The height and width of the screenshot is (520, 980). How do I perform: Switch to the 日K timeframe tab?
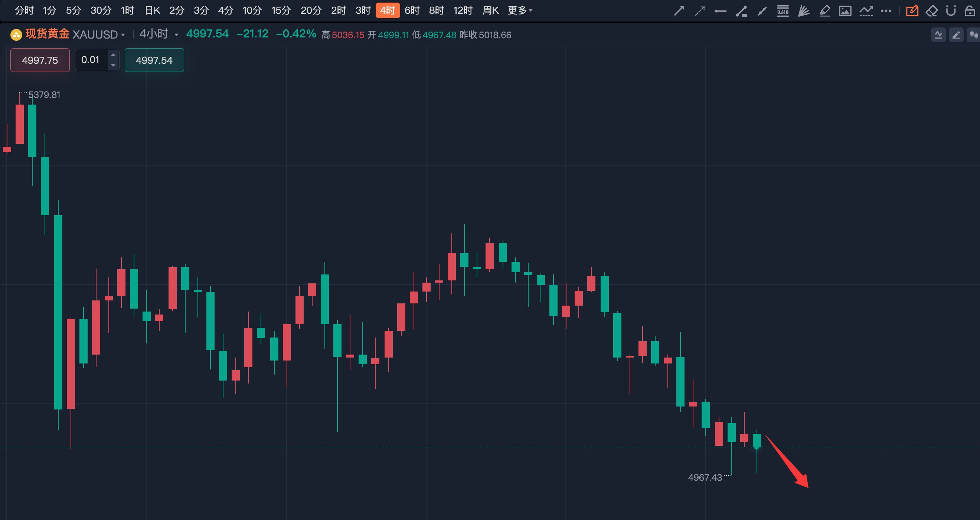pos(152,11)
